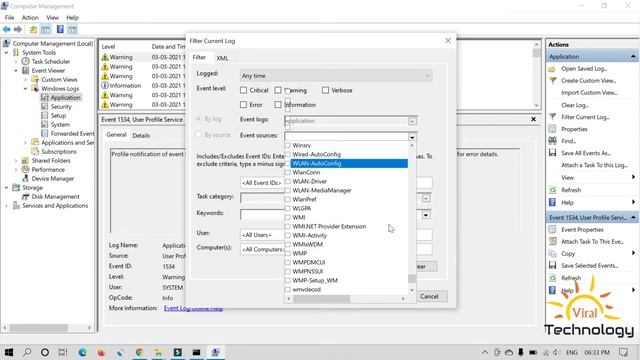Click Attach Task To This Event action
Viewport: 640px width, 360px height.
coord(592,242)
